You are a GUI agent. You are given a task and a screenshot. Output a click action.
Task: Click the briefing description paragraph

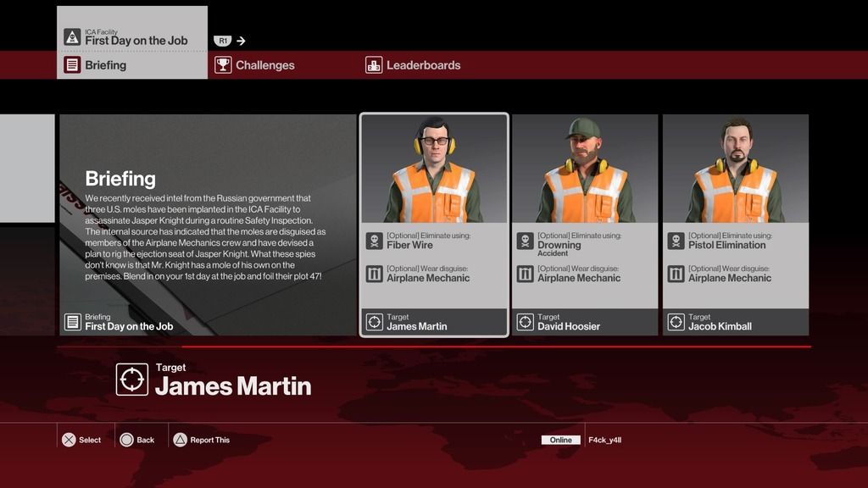click(x=205, y=237)
